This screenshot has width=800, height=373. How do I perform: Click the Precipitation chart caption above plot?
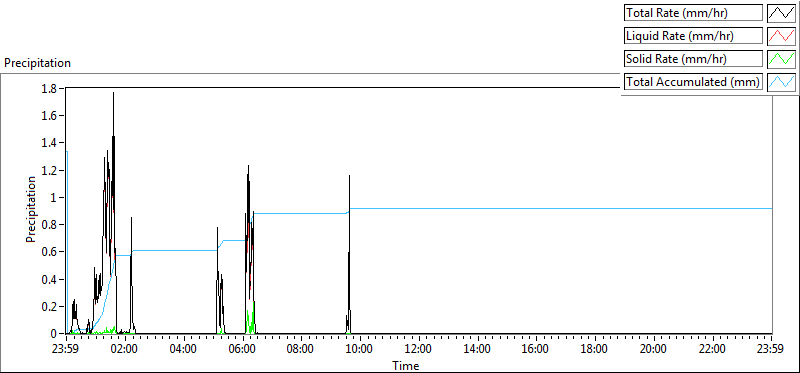click(x=37, y=63)
